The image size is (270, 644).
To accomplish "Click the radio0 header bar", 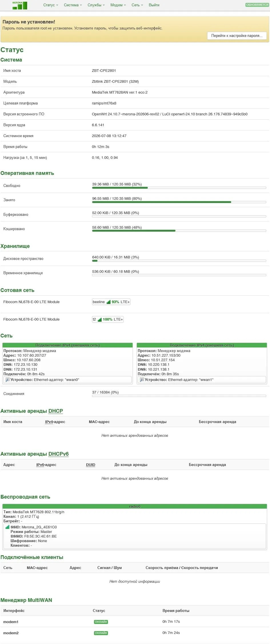I will (x=135, y=506).
